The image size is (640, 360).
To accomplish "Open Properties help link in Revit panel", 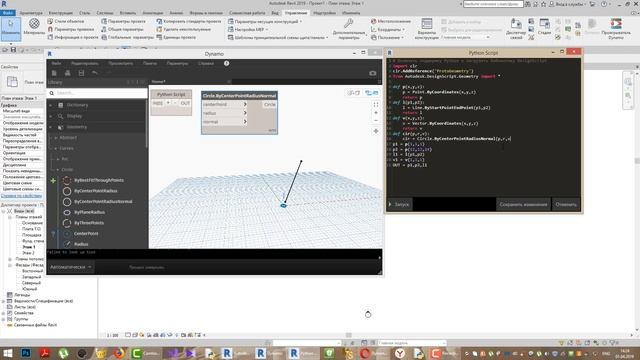I will tap(21, 196).
